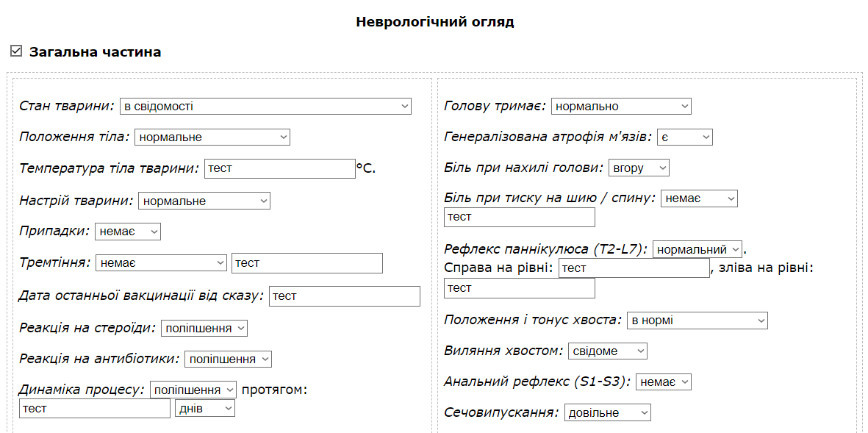This screenshot has height=433, width=868.
Task: Select the Біль при нахилі голови dropdown
Action: (639, 168)
